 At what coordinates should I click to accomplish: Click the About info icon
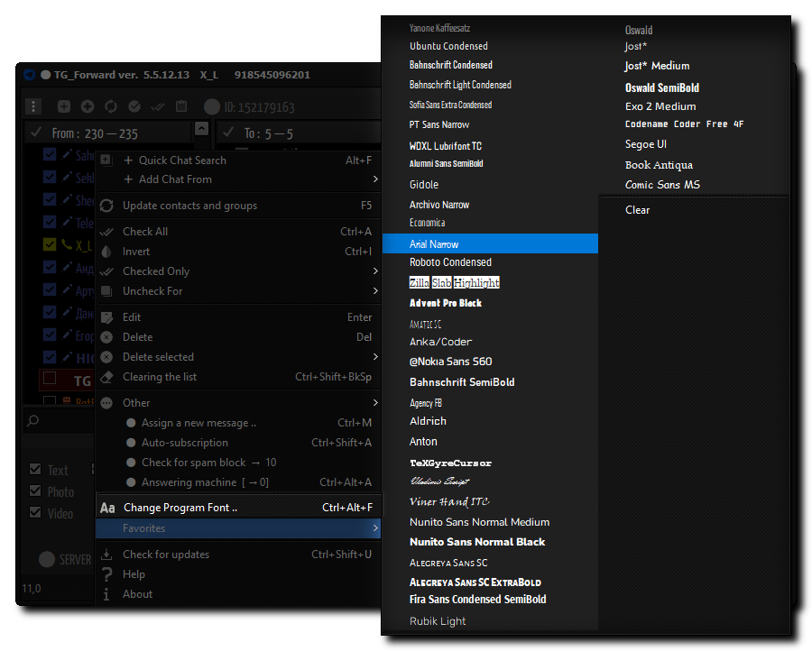[106, 594]
